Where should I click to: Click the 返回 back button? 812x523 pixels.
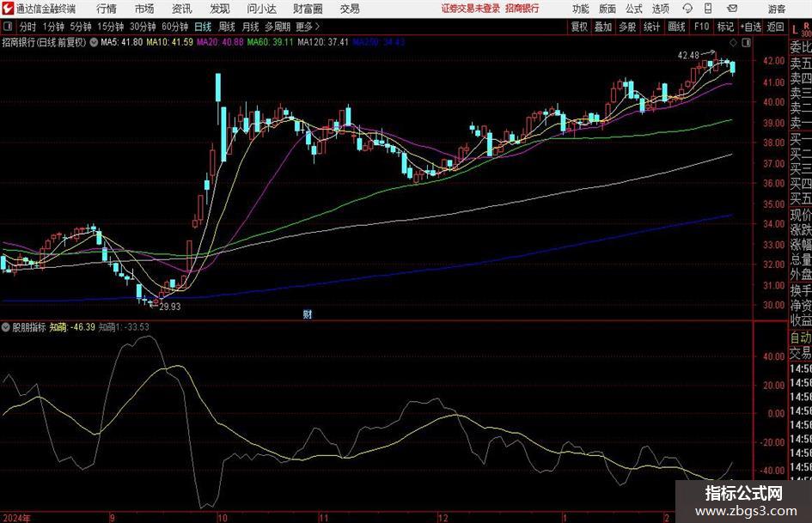775,27
